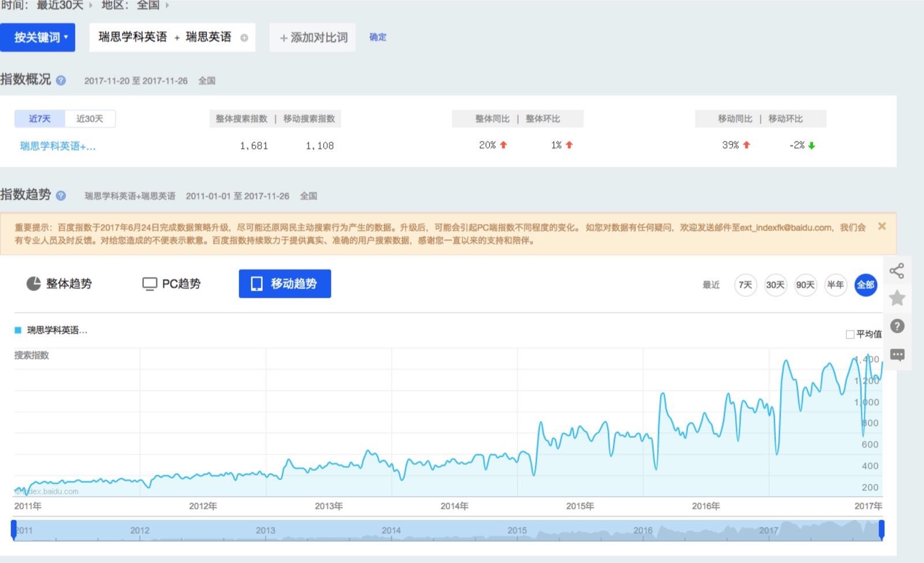Click 1,681 overall search index value
This screenshot has height=563, width=924.
click(254, 146)
